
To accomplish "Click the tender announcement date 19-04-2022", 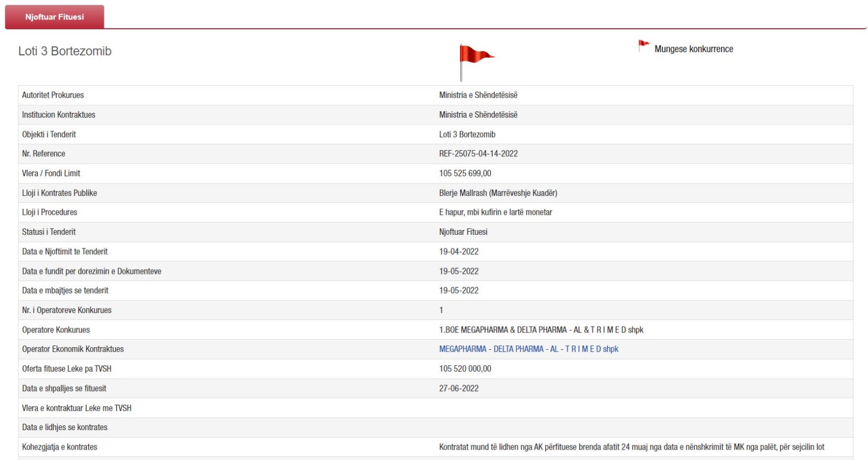I will 458,251.
